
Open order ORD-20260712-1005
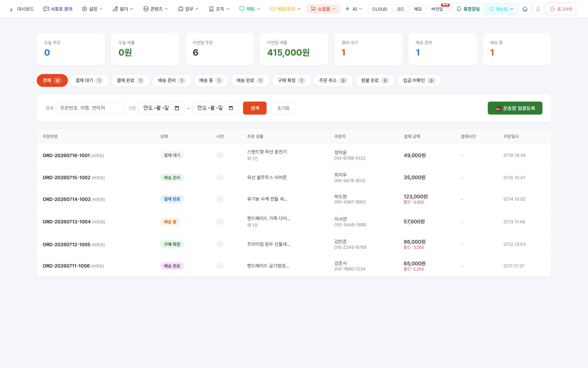(x=67, y=245)
